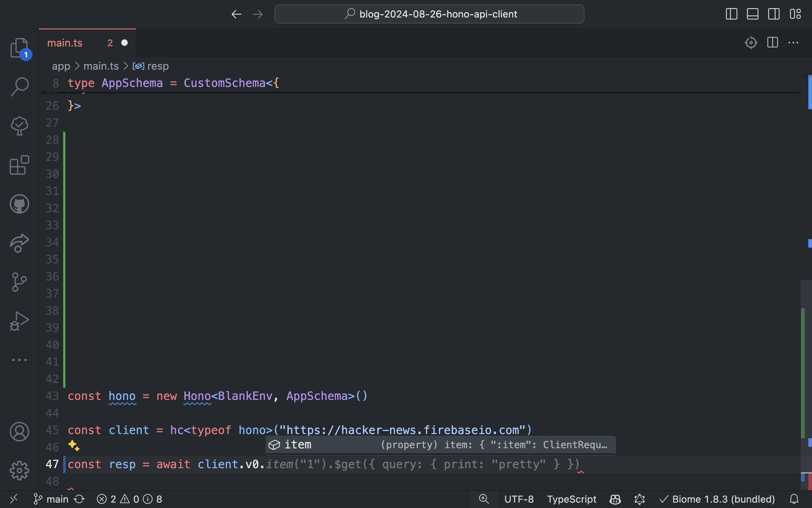Click the GraphQL status bar icon

point(639,499)
